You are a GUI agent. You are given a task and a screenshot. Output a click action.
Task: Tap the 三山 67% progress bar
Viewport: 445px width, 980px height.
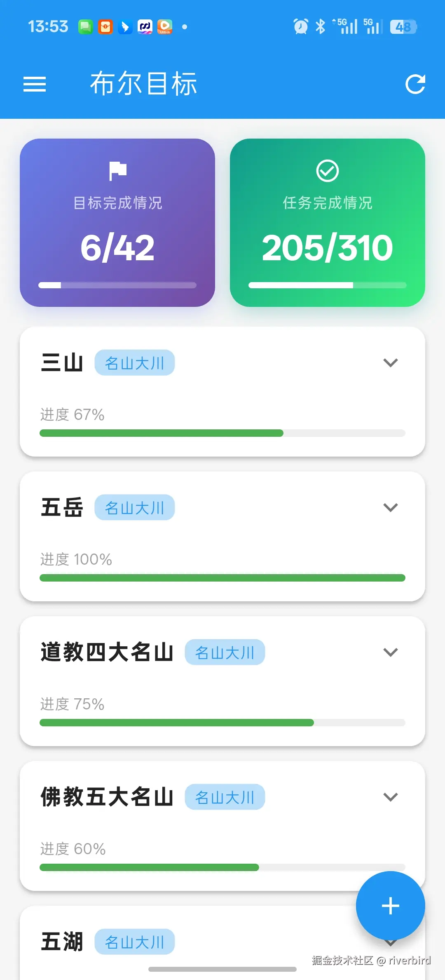[222, 433]
